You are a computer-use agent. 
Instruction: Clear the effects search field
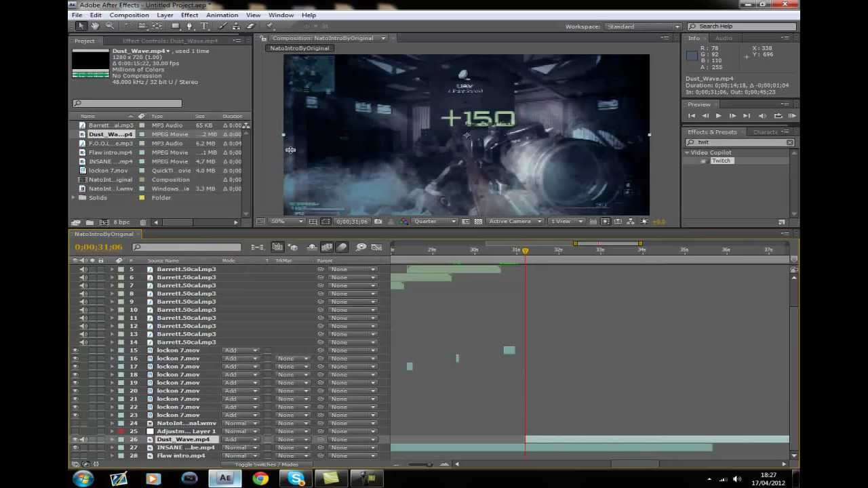pos(790,142)
